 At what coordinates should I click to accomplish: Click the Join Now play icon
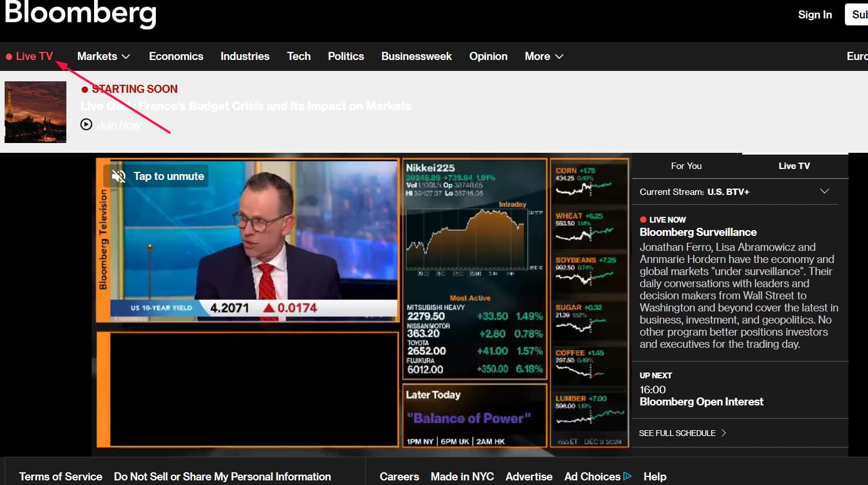tap(86, 125)
